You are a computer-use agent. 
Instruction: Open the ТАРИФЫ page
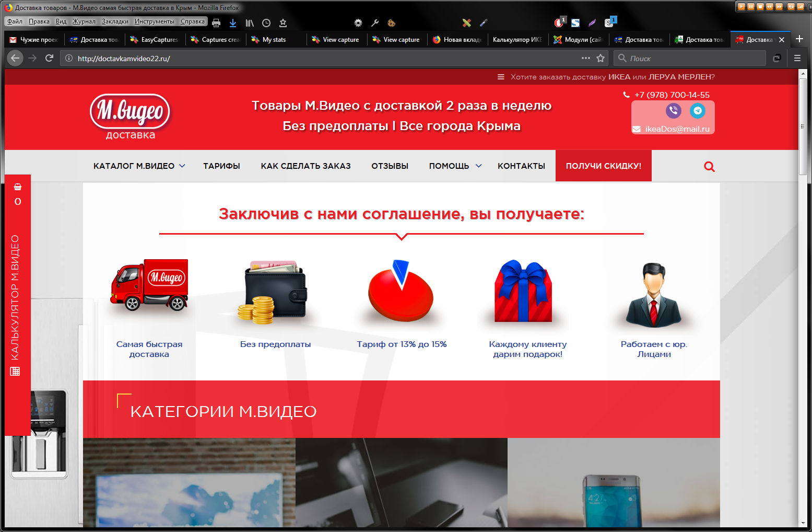pyautogui.click(x=221, y=166)
